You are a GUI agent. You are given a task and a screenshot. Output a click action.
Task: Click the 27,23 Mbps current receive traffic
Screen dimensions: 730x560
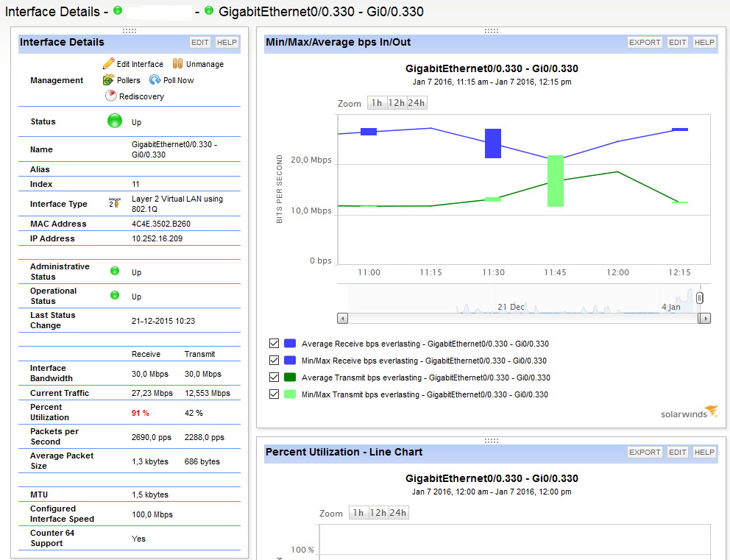coord(152,393)
